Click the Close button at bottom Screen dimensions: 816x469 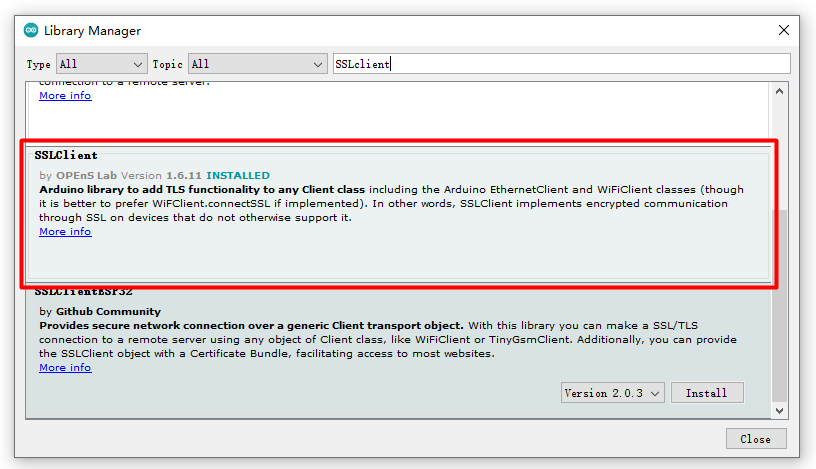coord(756,439)
